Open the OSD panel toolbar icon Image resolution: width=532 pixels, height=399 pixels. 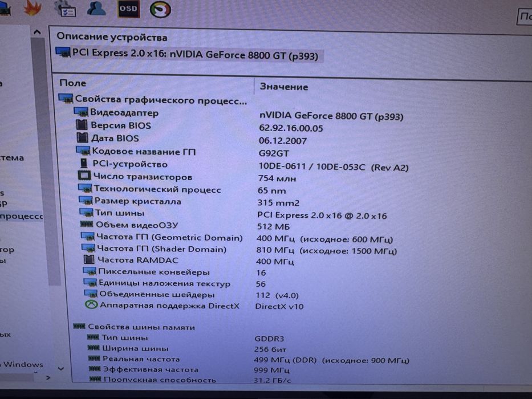[128, 9]
